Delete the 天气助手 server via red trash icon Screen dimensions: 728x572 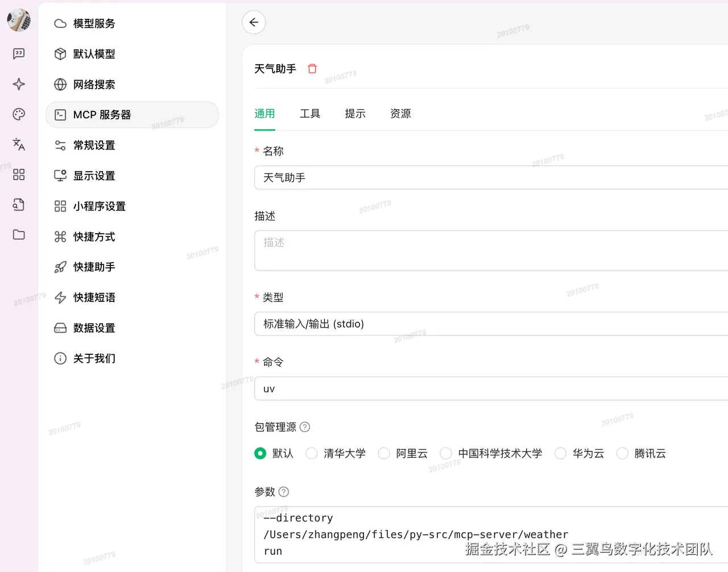pyautogui.click(x=312, y=69)
